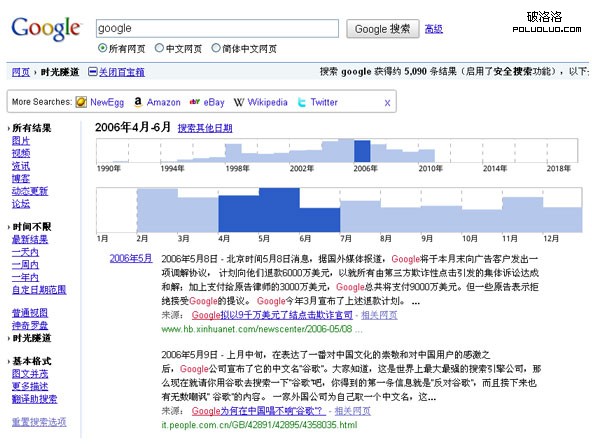Select the 2月 bar in month timeline

(x=157, y=210)
